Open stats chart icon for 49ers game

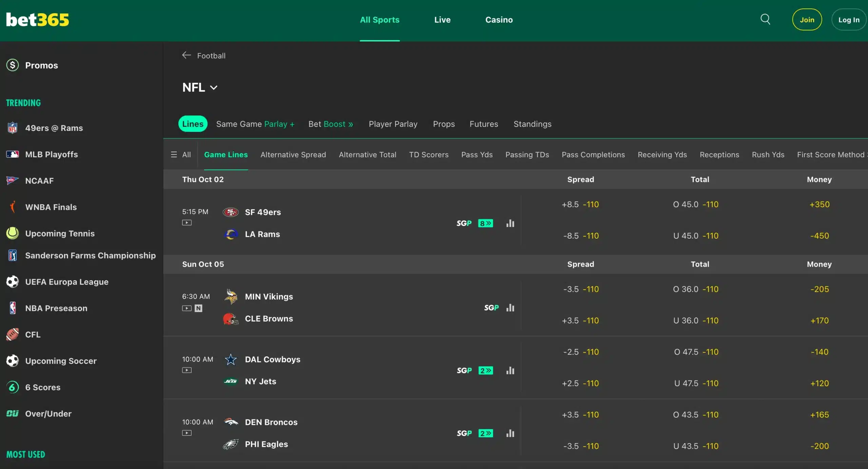click(x=510, y=223)
